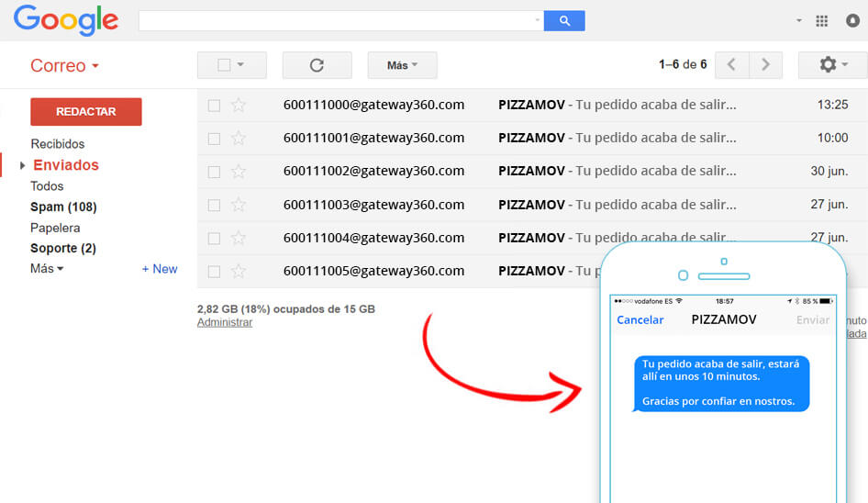
Task: Open the settings gear menu
Action: tap(833, 65)
